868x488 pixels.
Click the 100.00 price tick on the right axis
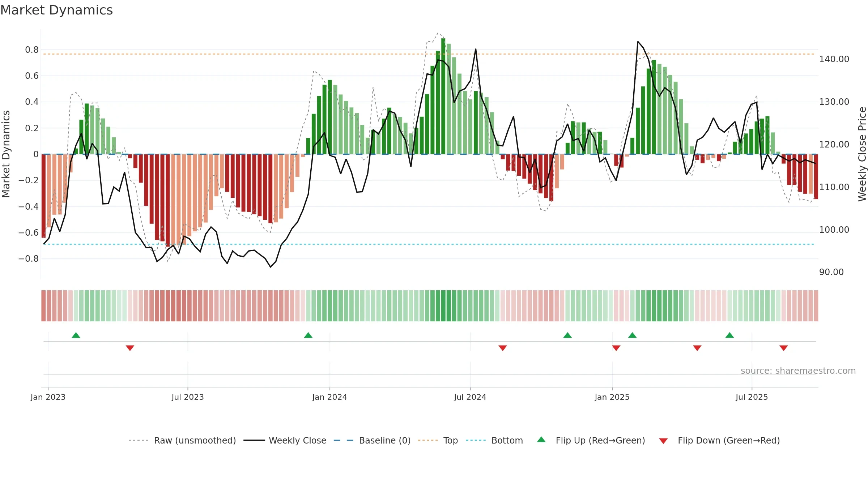834,230
